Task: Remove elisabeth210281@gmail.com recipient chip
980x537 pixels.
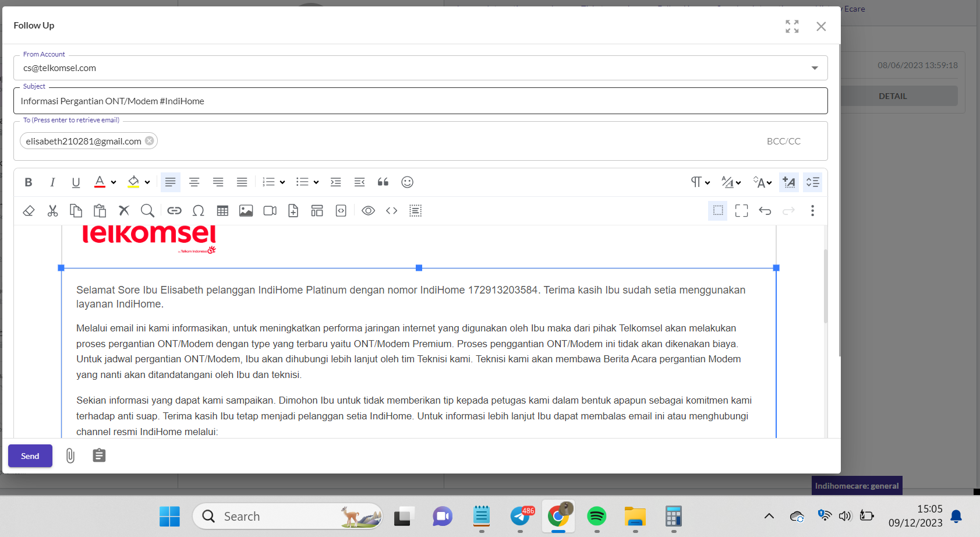Action: coord(150,141)
